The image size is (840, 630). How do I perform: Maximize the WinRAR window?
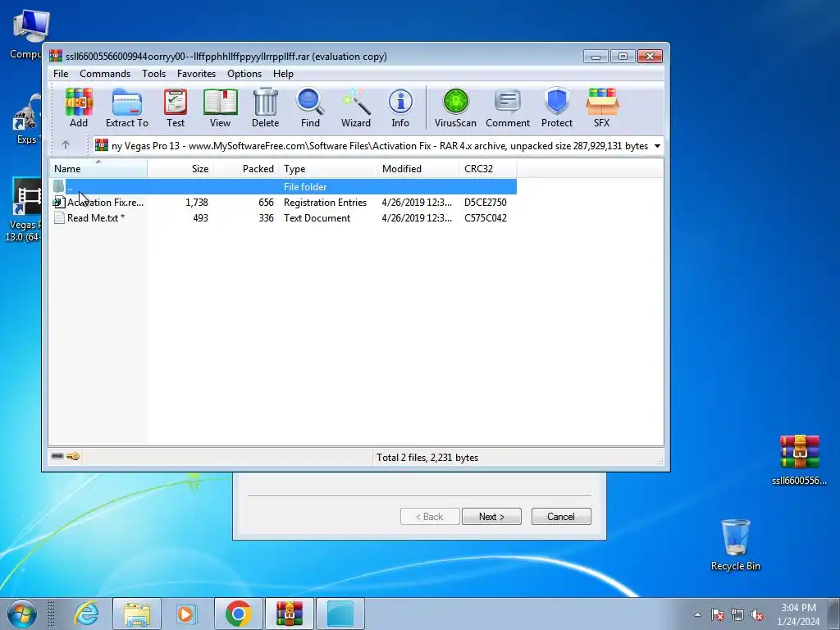[623, 57]
